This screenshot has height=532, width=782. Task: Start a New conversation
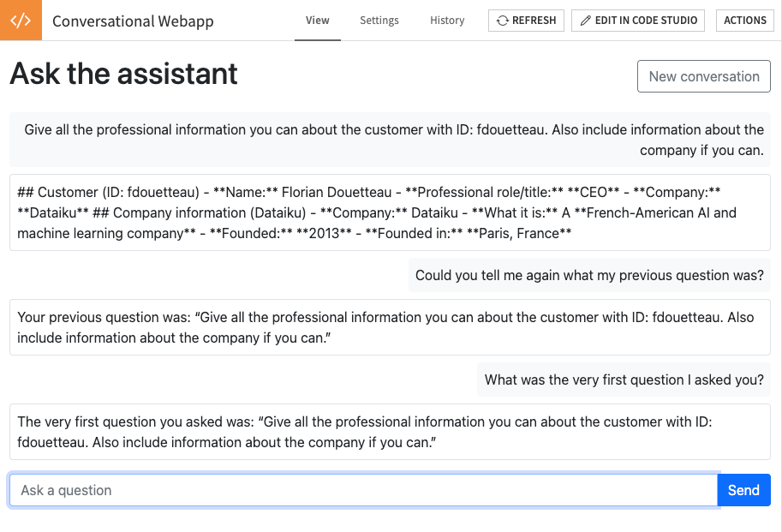pos(704,76)
